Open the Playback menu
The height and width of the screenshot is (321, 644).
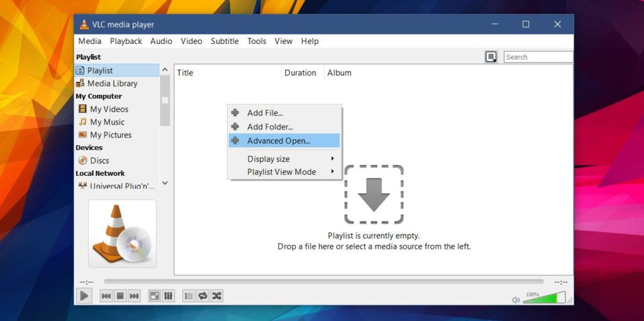point(126,41)
